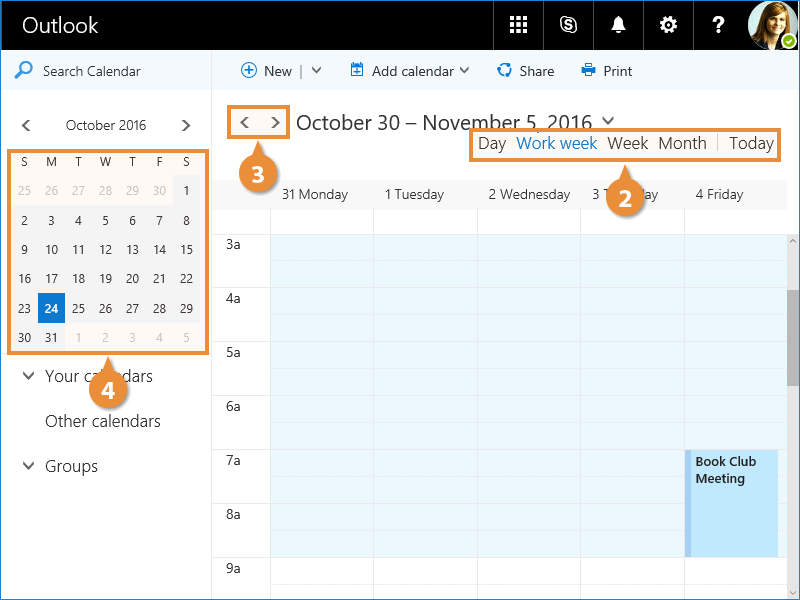Create a New calendar event
This screenshot has width=800, height=600.
tap(266, 71)
